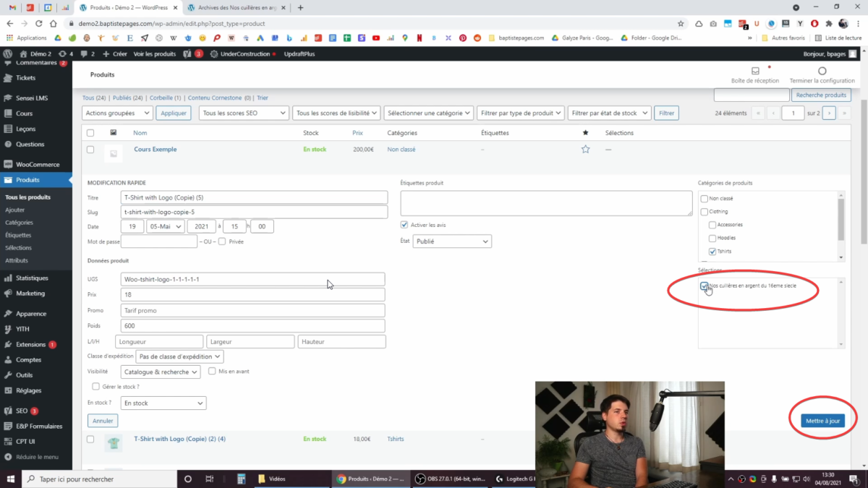This screenshot has height=488, width=868.
Task: Click the browser reload page icon
Action: pyautogui.click(x=39, y=23)
